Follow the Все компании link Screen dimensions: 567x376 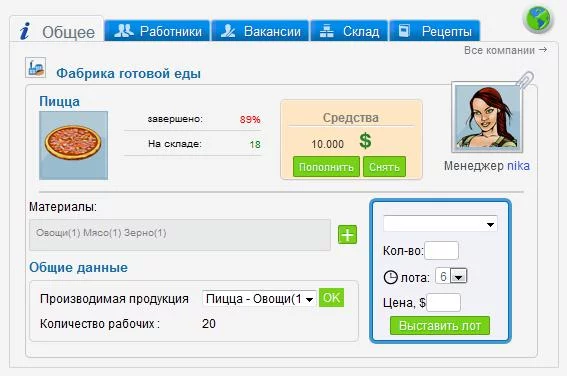pos(505,50)
